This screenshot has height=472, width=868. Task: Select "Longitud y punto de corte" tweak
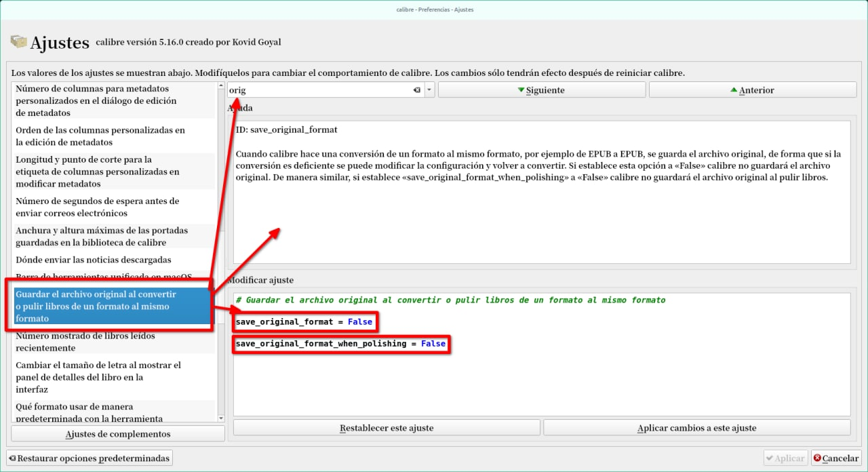pos(114,172)
